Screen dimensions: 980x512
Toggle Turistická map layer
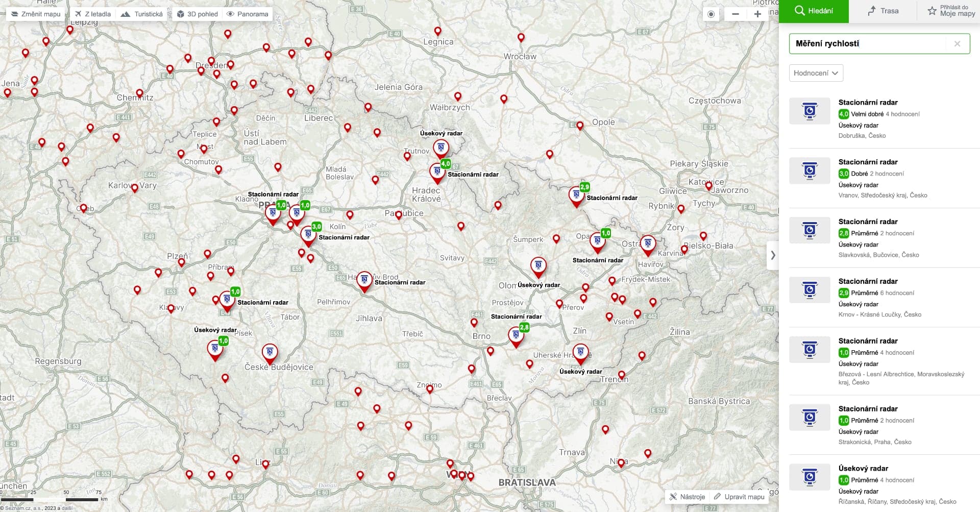tap(142, 14)
